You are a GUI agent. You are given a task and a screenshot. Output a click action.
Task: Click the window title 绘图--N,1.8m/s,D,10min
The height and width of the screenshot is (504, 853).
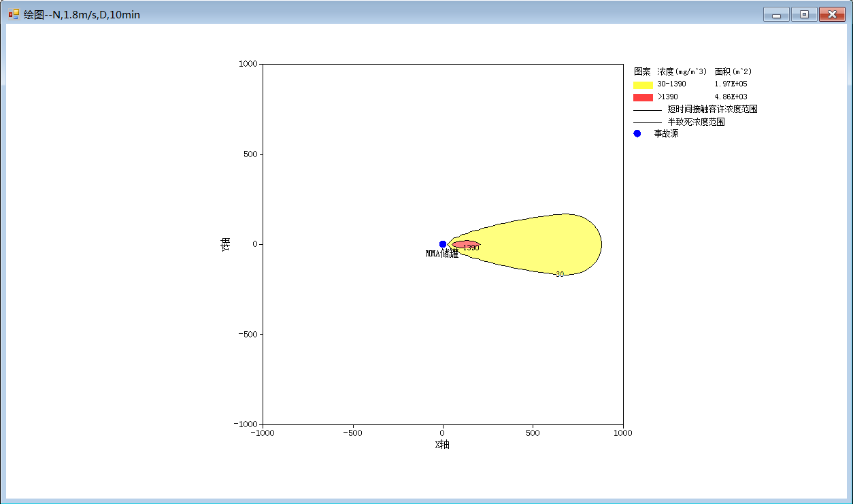[82, 14]
